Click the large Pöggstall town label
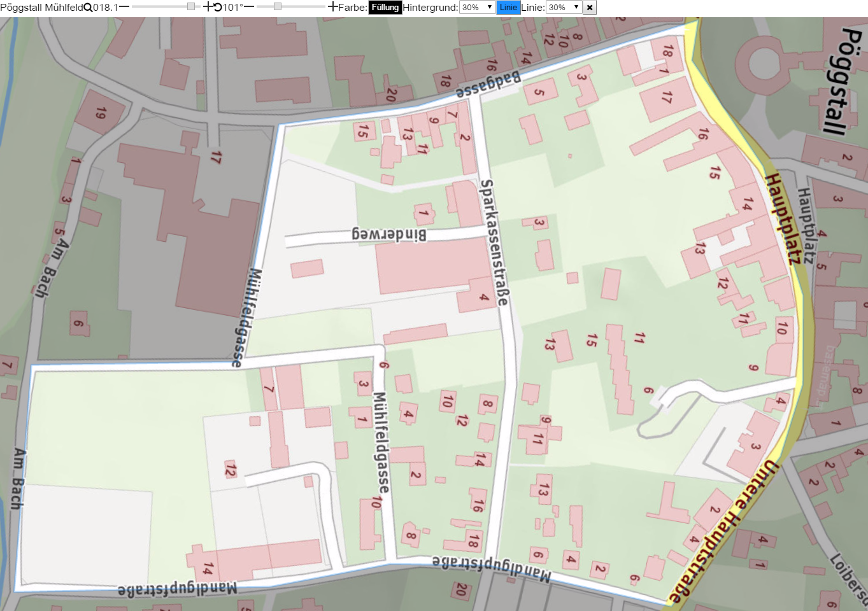Image resolution: width=868 pixels, height=611 pixels. point(841,81)
